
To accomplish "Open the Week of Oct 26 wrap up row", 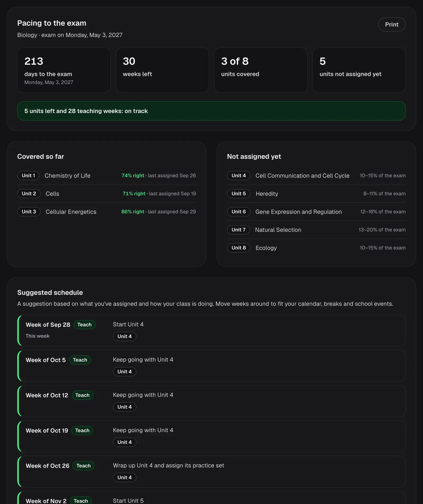I will point(211,471).
